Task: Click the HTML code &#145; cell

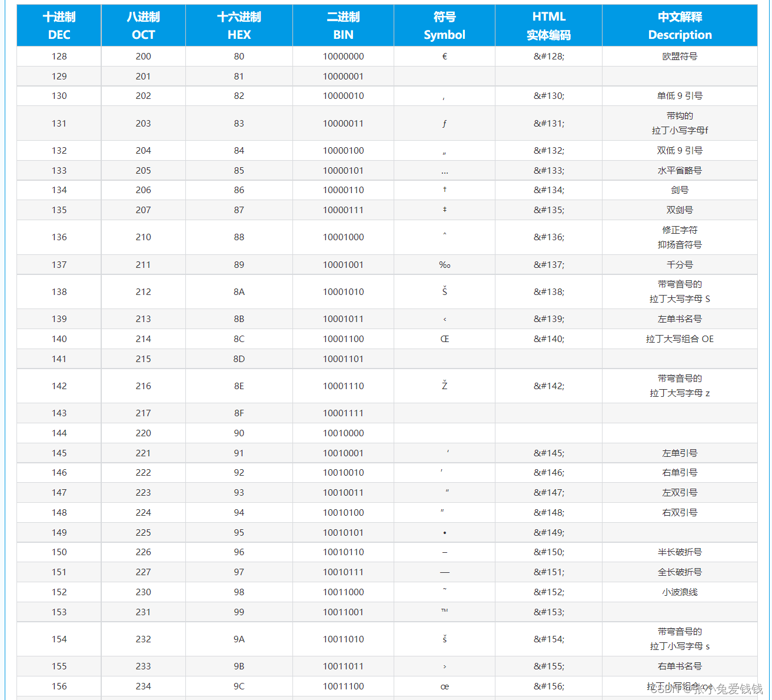Action: (548, 453)
